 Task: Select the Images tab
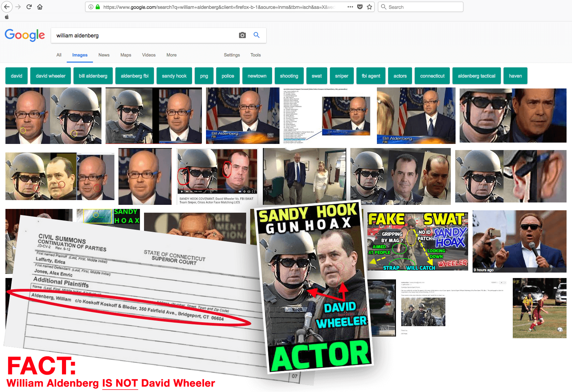(x=80, y=55)
